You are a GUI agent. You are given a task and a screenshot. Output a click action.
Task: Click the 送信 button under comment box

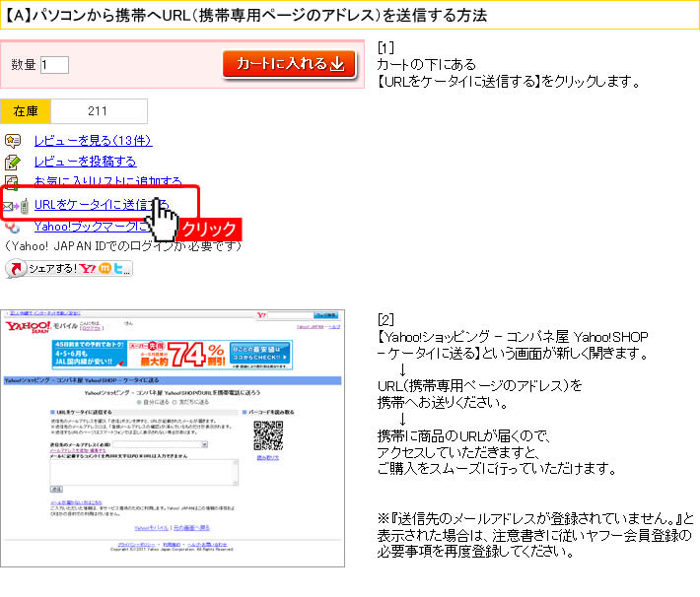[56, 490]
